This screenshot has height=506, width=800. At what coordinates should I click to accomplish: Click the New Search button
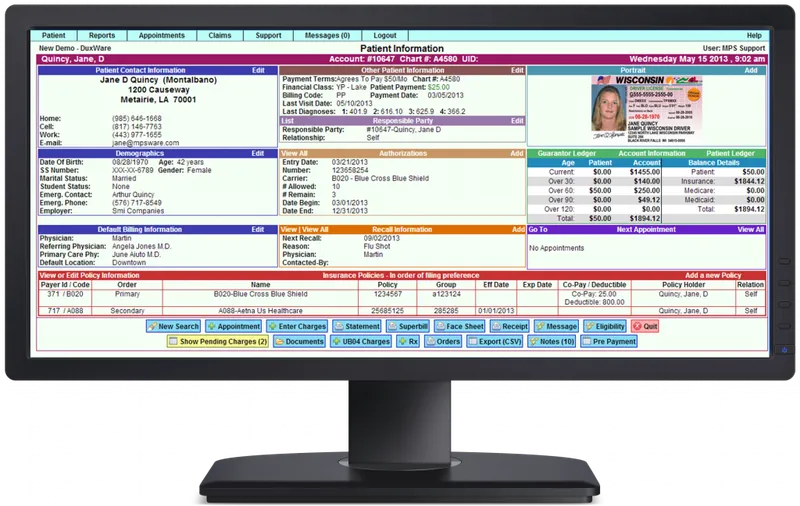173,326
